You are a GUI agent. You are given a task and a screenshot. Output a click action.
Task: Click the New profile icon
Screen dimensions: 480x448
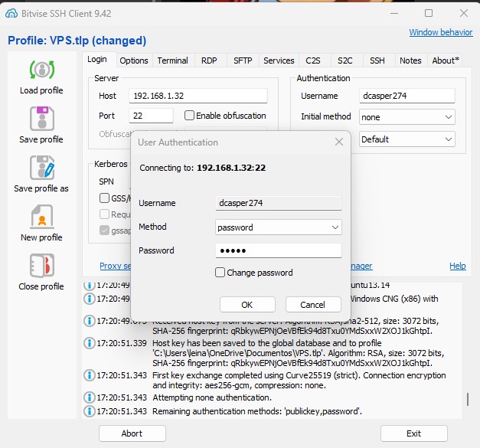(x=41, y=217)
